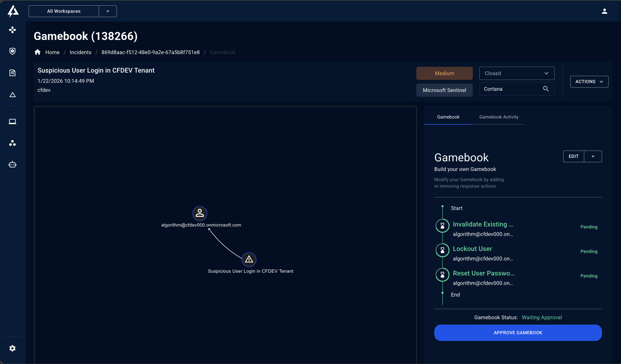Open the document search sidebar icon

click(x=13, y=73)
